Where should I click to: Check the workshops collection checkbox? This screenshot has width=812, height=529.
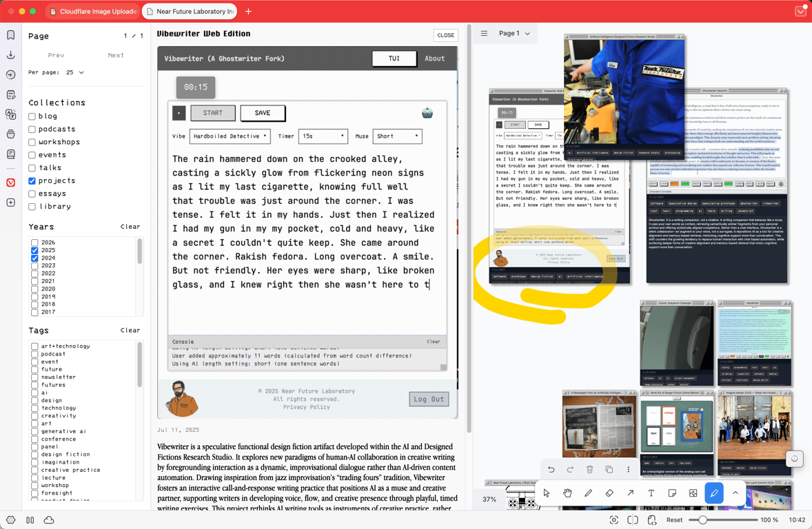[32, 143]
